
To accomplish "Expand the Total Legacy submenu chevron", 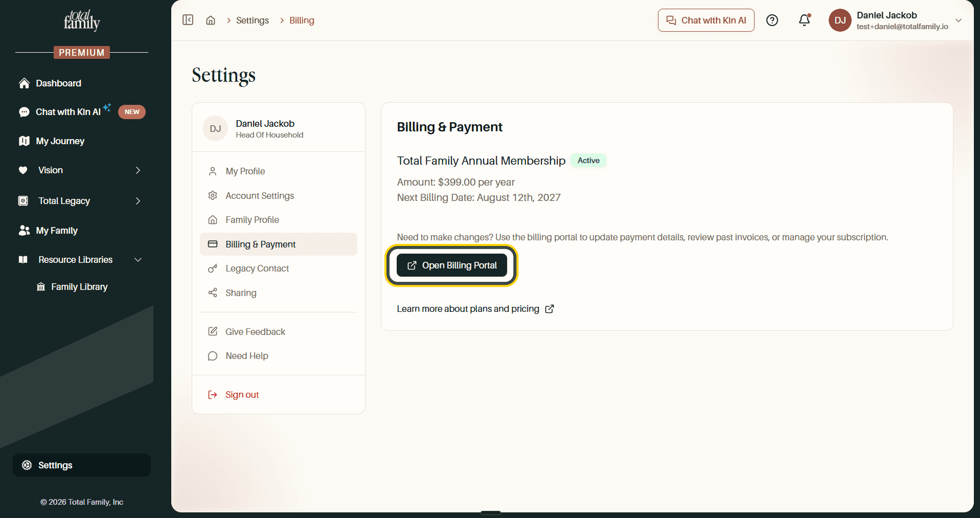I will [x=138, y=201].
